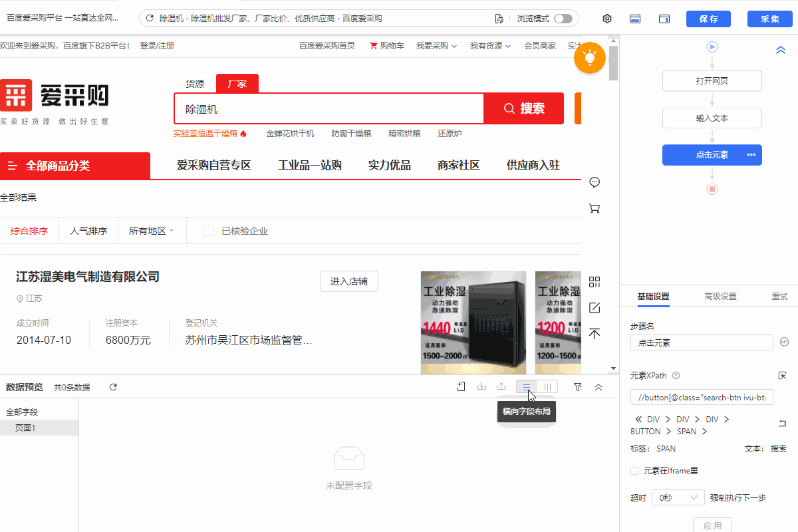This screenshot has width=798, height=532.
Task: Expand 我要采购 menu
Action: [436, 46]
